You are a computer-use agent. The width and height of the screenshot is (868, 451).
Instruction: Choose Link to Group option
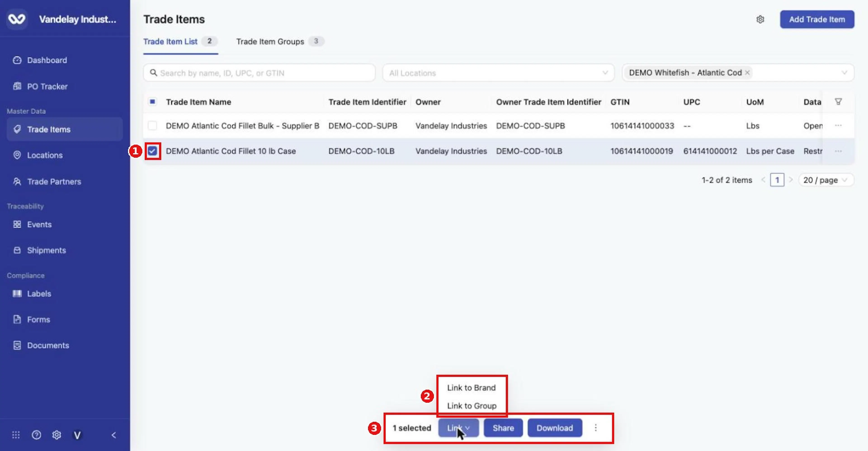coord(472,406)
